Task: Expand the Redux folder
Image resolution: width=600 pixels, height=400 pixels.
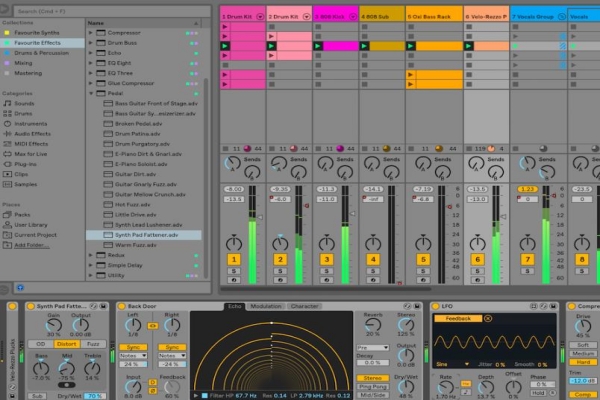Action: (x=91, y=255)
